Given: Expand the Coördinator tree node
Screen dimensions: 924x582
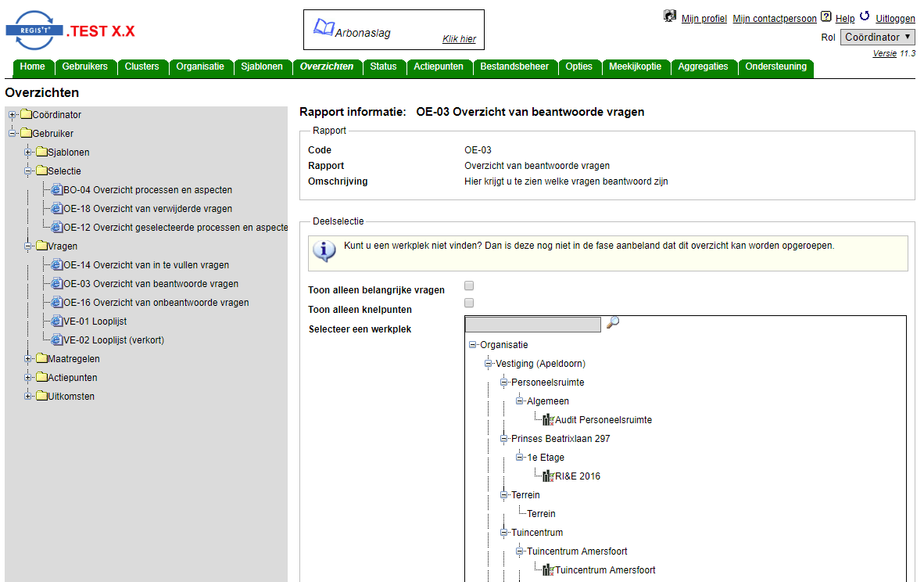Looking at the screenshot, I should point(12,114).
